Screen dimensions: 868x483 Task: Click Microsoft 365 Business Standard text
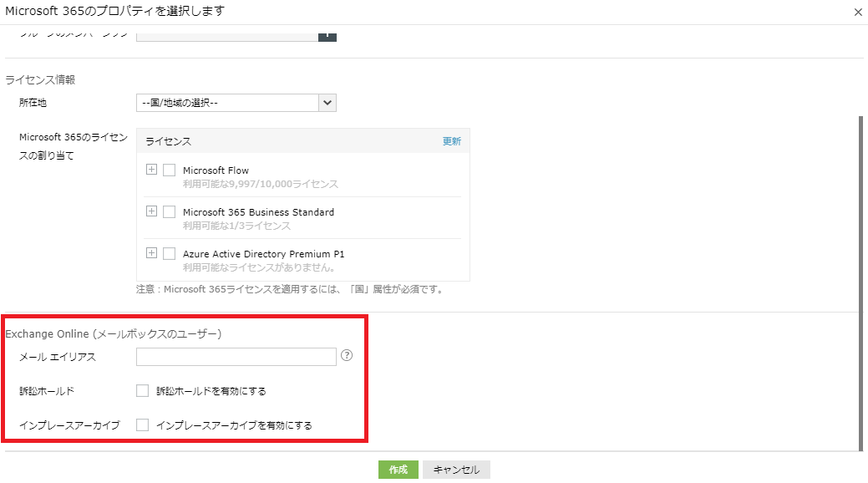tap(258, 212)
